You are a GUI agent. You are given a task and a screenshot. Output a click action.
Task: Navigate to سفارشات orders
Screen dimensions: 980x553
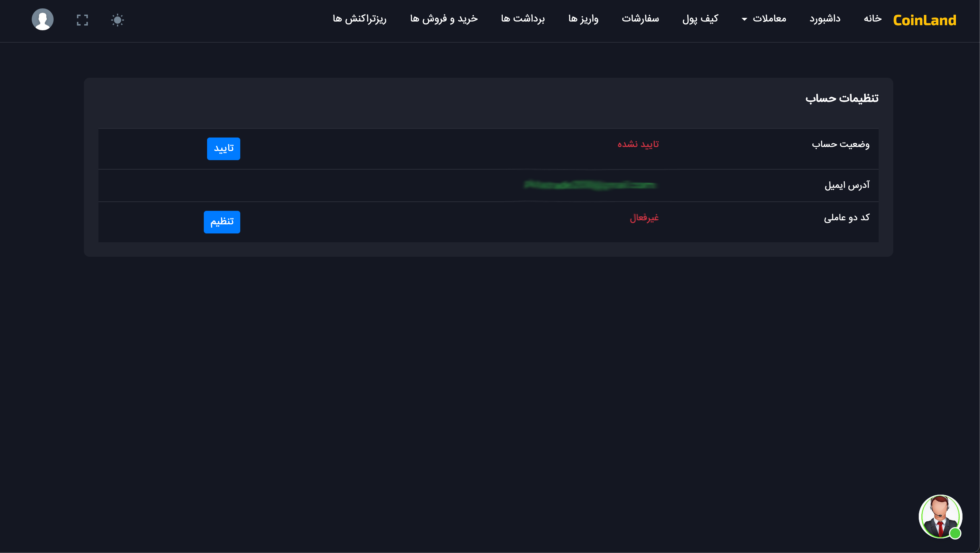(640, 18)
